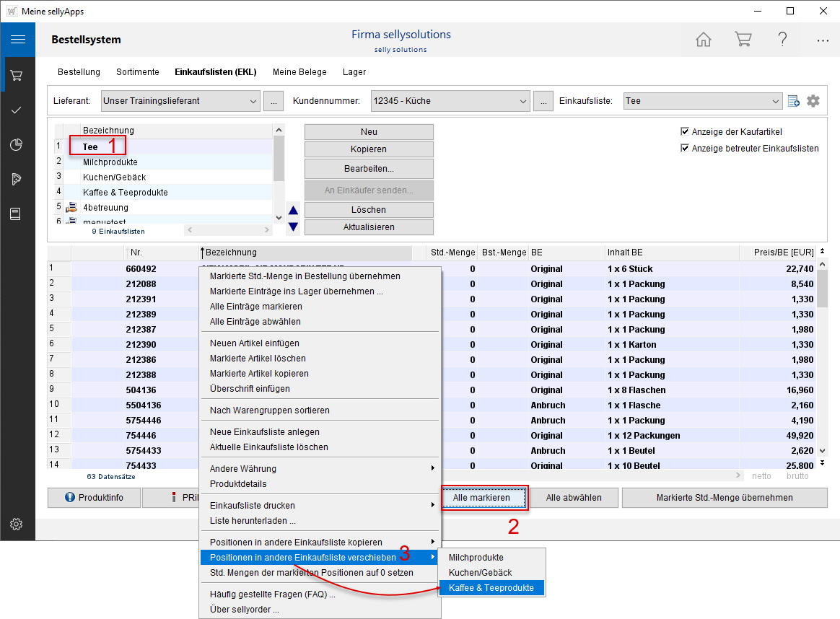This screenshot has height=619, width=840.
Task: Click the new shopping list icon
Action: pyautogui.click(x=794, y=101)
